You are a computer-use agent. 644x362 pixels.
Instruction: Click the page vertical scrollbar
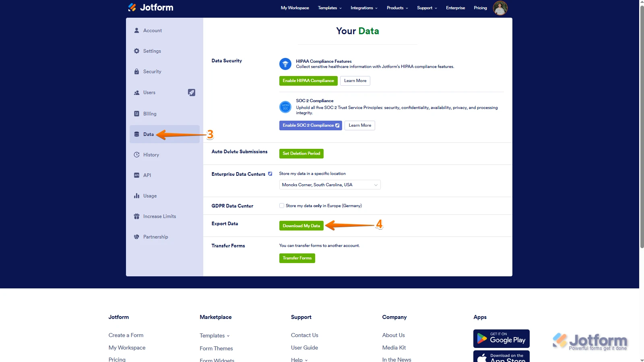click(x=642, y=121)
